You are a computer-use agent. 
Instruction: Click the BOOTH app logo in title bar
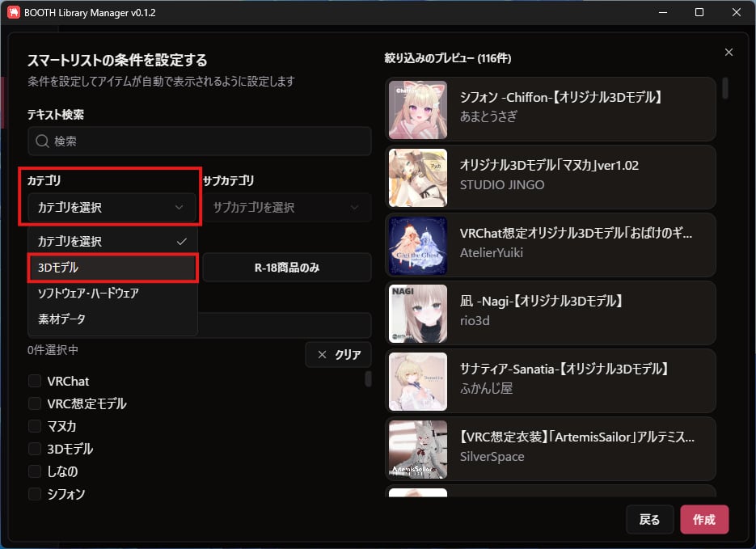tap(13, 12)
